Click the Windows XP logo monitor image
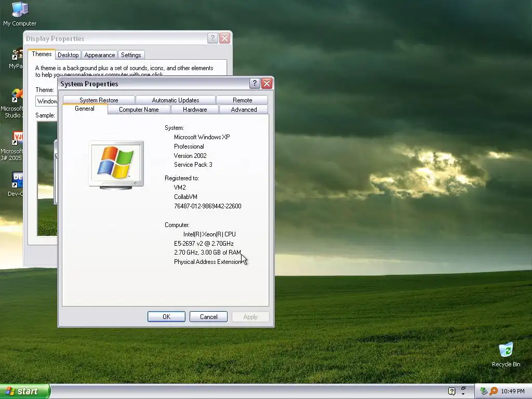This screenshot has width=532, height=399. [116, 165]
